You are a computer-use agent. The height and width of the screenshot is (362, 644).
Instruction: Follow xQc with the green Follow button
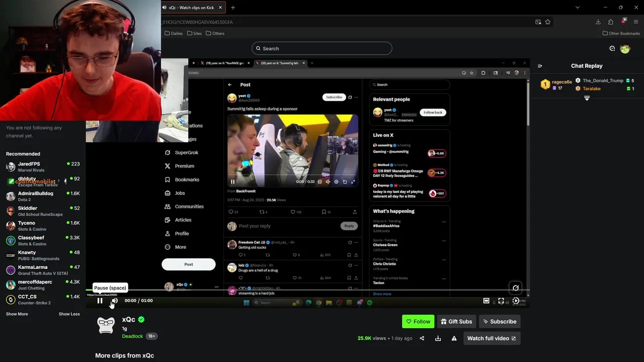tap(418, 322)
